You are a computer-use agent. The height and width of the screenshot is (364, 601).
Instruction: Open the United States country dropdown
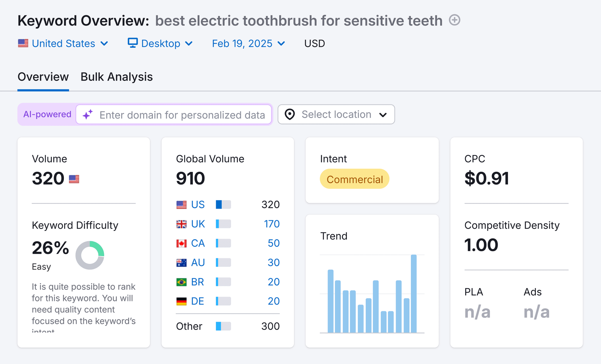click(x=63, y=43)
